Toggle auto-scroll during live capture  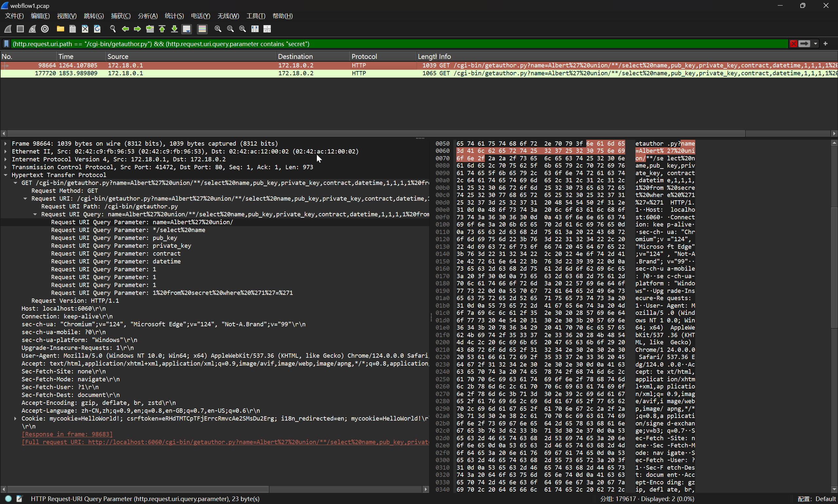[x=187, y=29]
